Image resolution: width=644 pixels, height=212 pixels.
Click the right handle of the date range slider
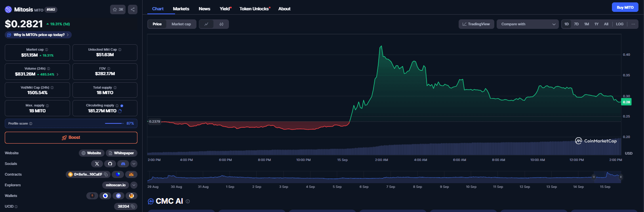pos(621,177)
